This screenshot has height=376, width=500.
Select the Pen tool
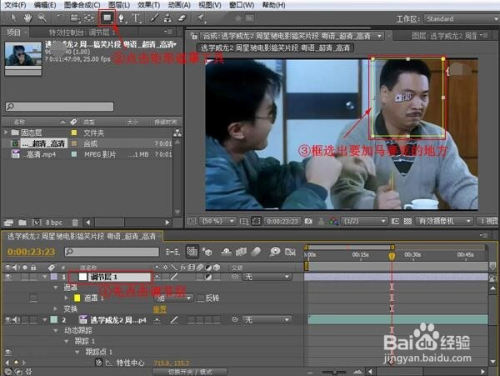pos(121,18)
